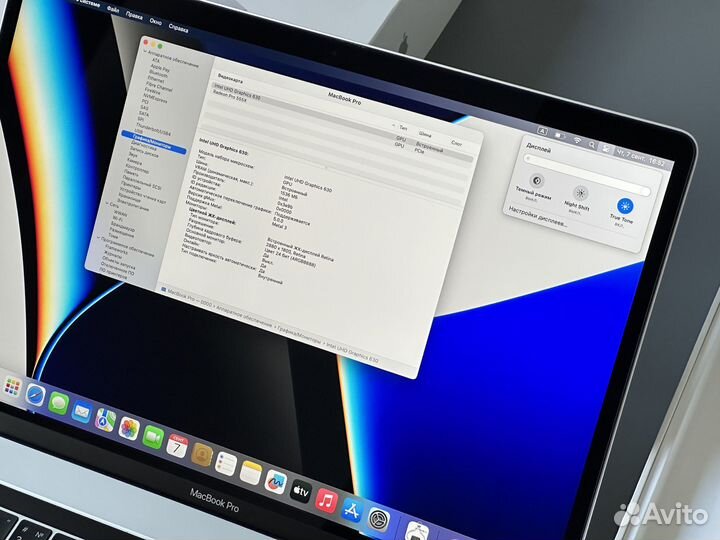Screen dimensions: 720x540
Task: Open System Settings from the Dock
Action: pyautogui.click(x=379, y=520)
